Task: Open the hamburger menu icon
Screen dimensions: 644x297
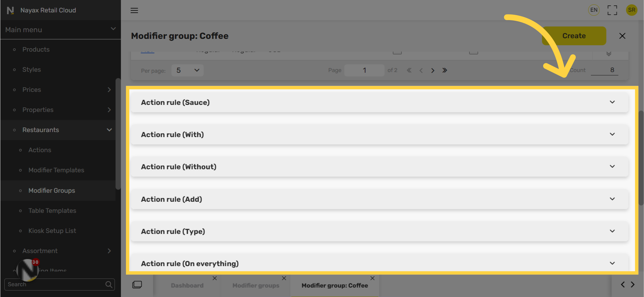Action: coord(134,10)
